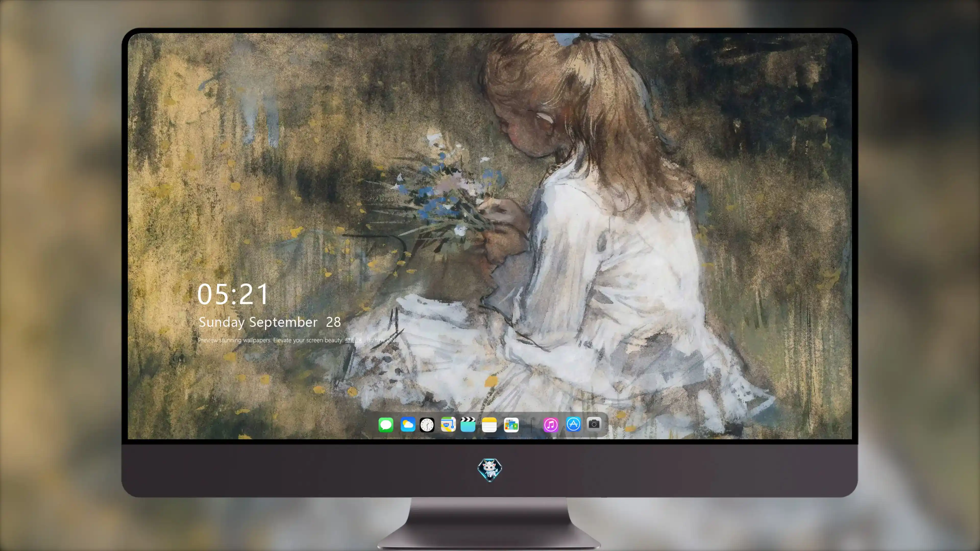This screenshot has width=980, height=551.
Task: Click the "Sunday September 28" date text
Action: click(270, 322)
